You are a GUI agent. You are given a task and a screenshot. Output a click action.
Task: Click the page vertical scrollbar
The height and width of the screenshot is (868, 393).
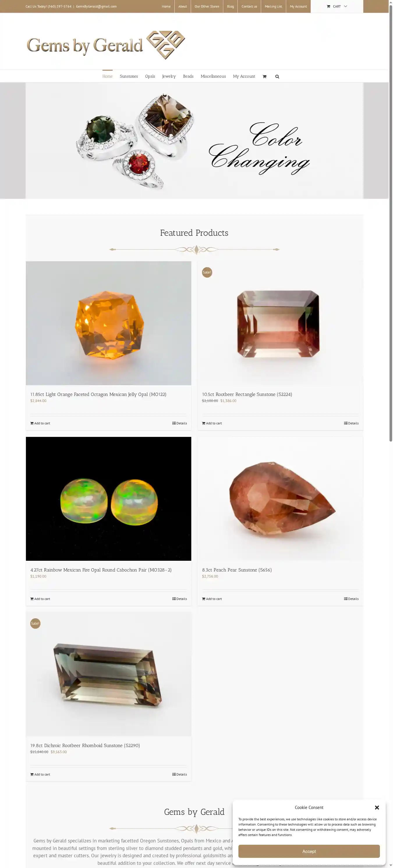pos(391,222)
